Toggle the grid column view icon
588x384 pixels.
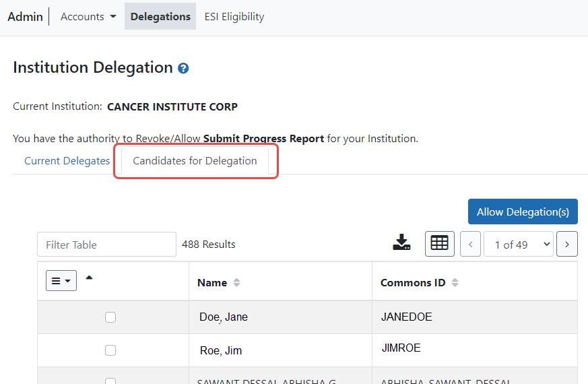pos(439,244)
